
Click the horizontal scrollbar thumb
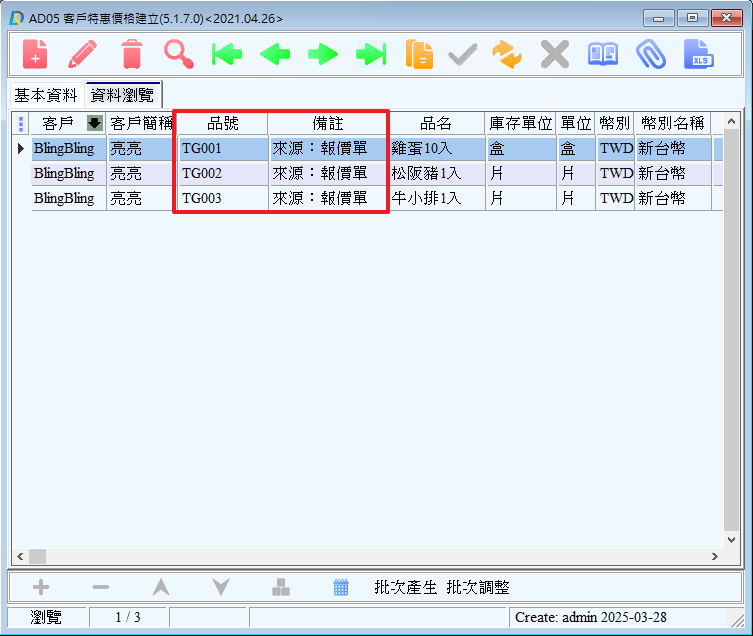37,556
